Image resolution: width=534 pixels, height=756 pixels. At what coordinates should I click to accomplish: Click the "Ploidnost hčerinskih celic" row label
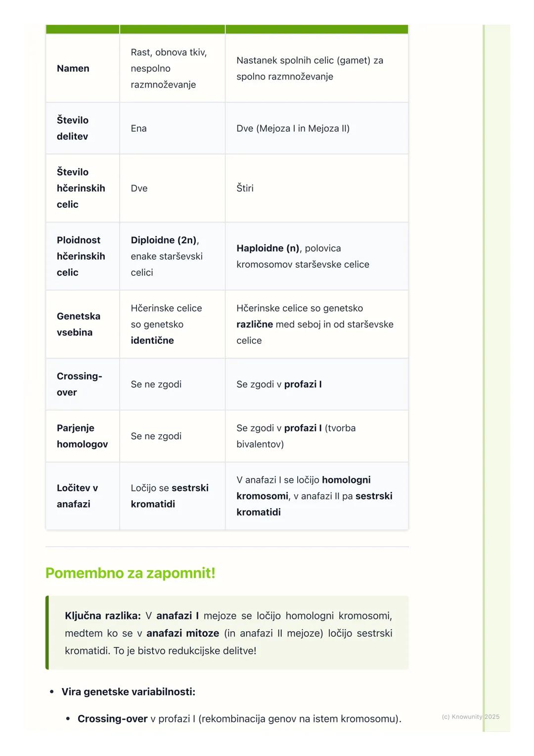[x=81, y=256]
